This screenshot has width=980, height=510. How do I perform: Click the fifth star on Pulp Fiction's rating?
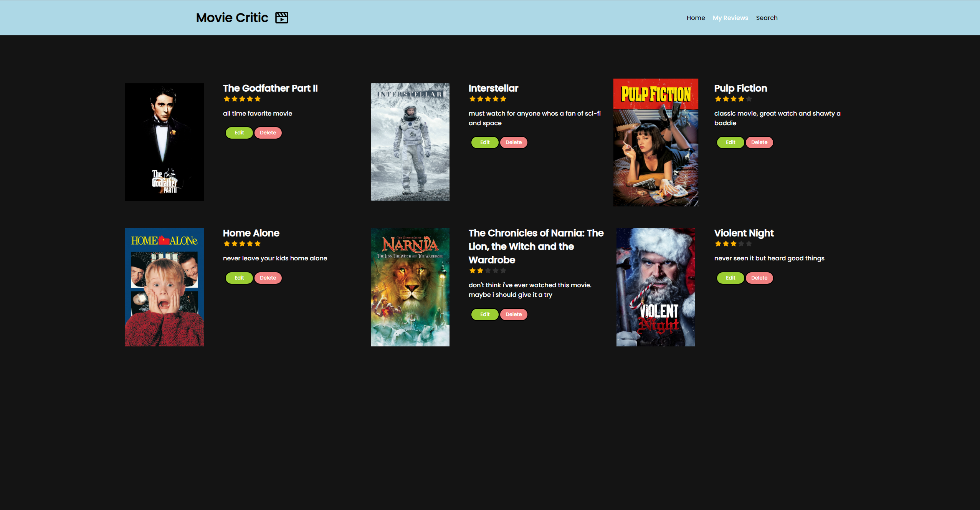[x=749, y=99]
